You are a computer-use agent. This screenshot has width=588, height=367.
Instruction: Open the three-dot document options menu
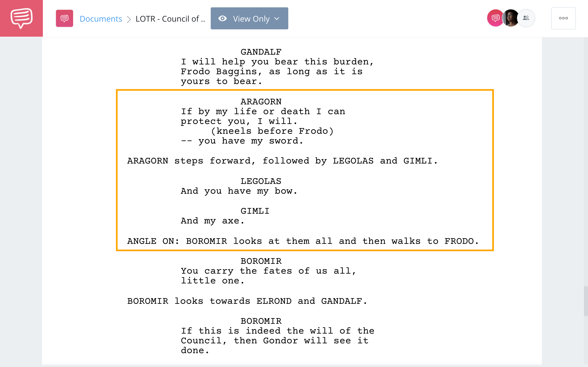(564, 18)
